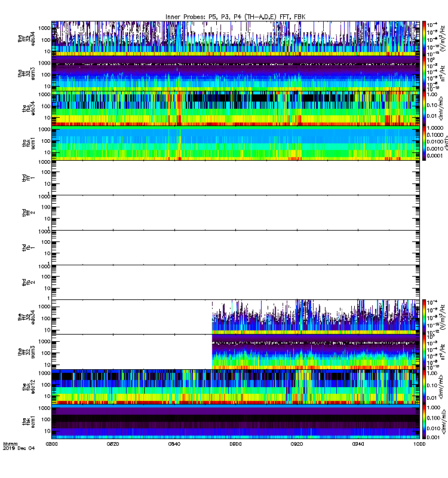Viewport: 448px width, 478px height.
Task: Select the 'thd fff 2' panel label
Action: tap(28, 213)
